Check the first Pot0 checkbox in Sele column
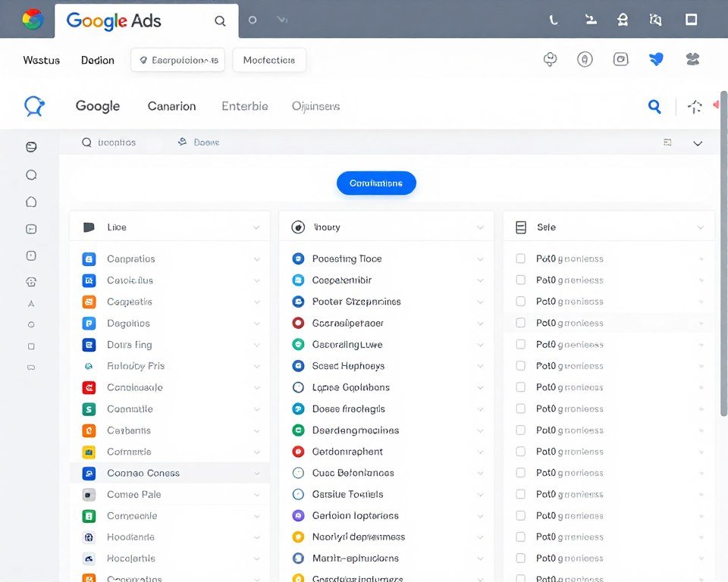This screenshot has width=728, height=582. tap(520, 258)
